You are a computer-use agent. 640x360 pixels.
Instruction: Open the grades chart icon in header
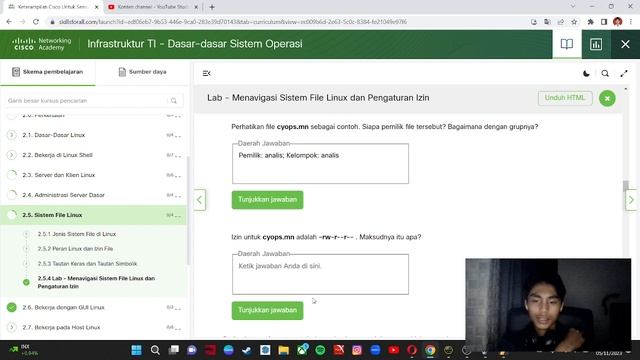coord(596,44)
